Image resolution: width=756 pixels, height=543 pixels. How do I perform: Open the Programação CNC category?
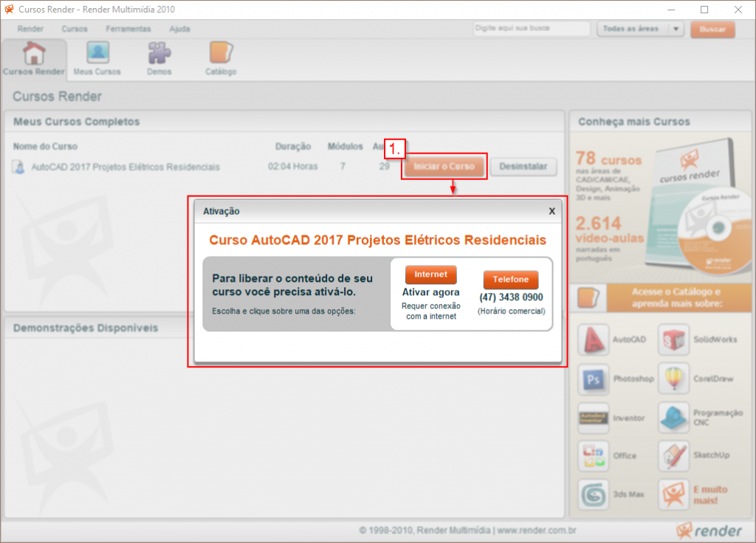point(673,418)
